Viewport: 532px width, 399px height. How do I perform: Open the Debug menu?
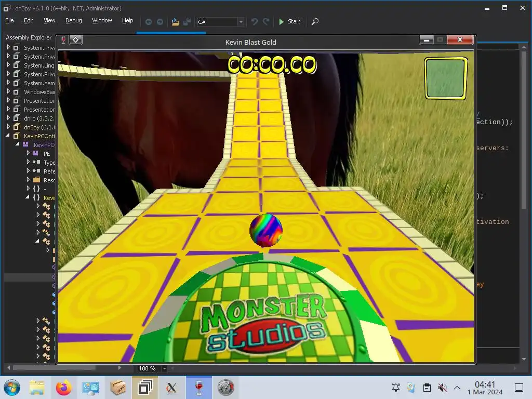[x=74, y=21]
